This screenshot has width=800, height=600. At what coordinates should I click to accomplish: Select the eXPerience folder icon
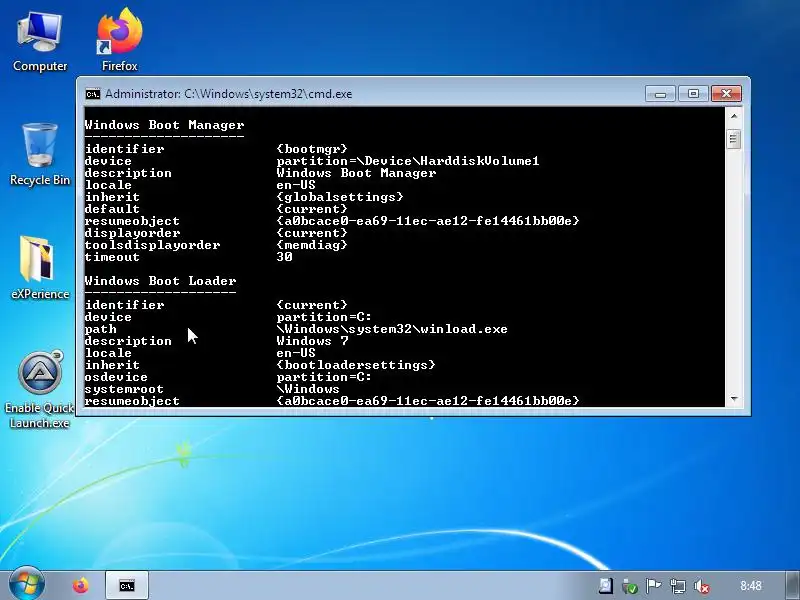coord(40,267)
